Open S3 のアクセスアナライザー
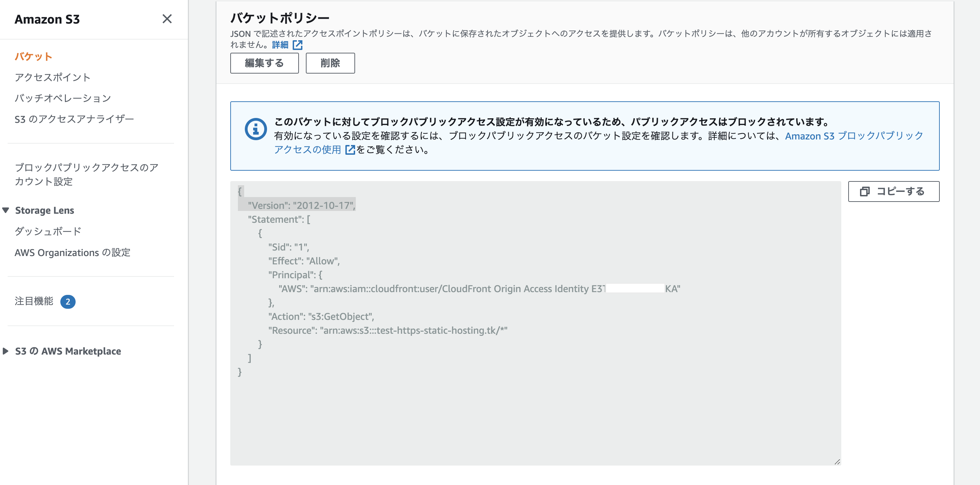The height and width of the screenshot is (485, 980). [x=74, y=119]
